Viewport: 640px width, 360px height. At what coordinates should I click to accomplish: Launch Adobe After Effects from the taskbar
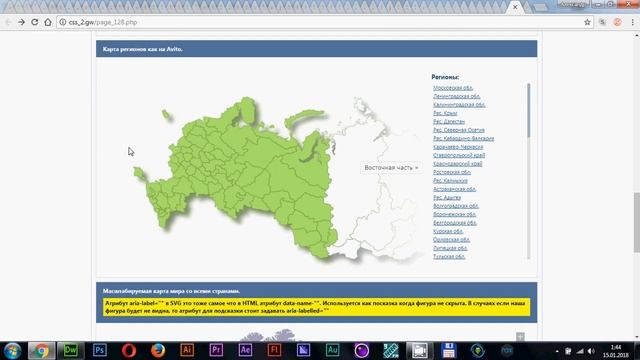245,350
